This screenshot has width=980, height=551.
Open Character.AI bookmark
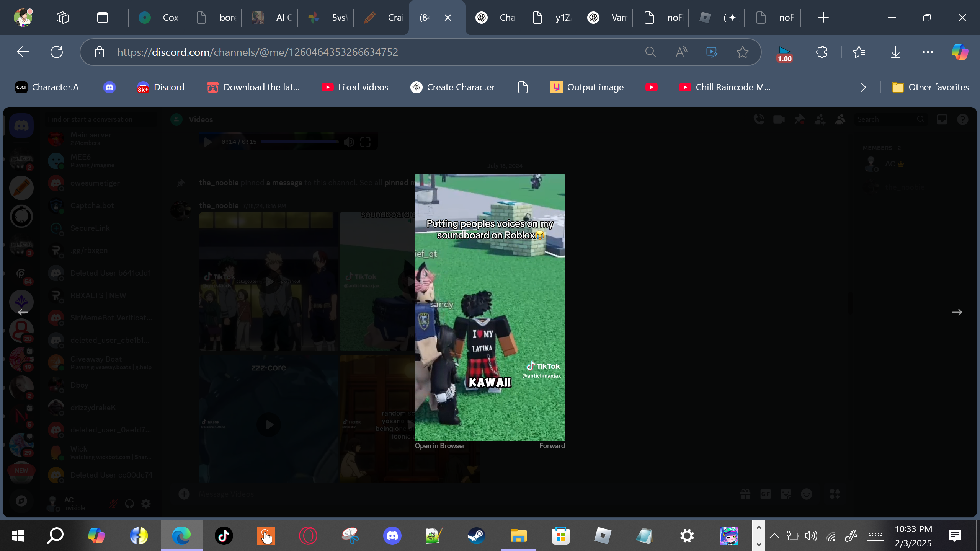pos(48,87)
